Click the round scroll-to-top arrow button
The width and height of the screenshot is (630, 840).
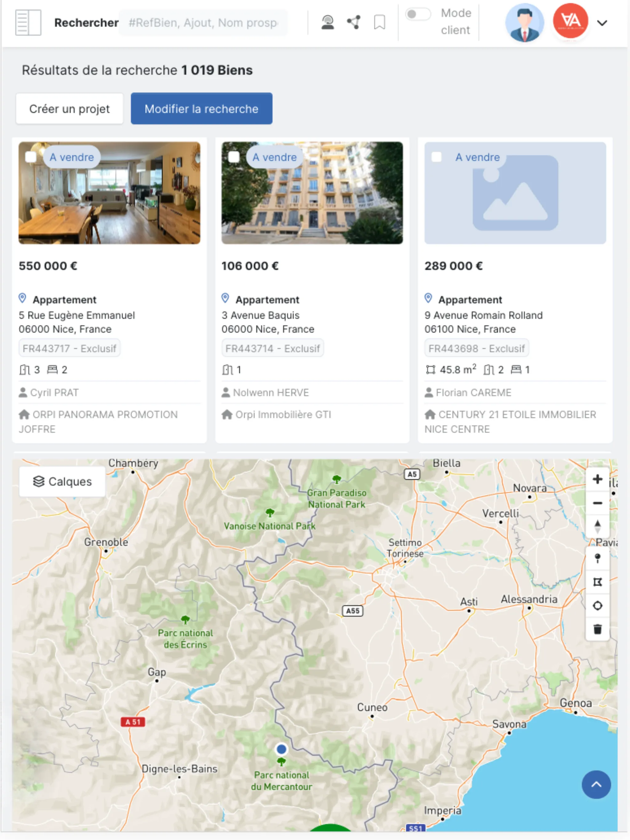pyautogui.click(x=596, y=784)
